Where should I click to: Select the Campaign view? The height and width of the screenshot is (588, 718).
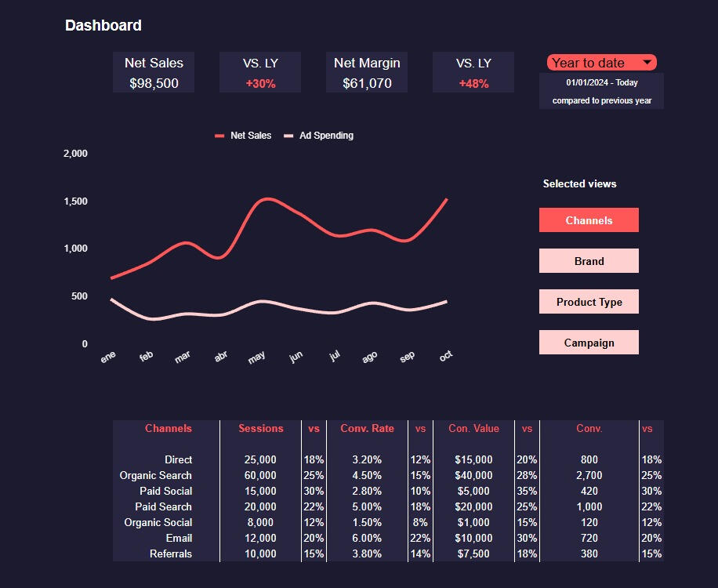tap(589, 342)
